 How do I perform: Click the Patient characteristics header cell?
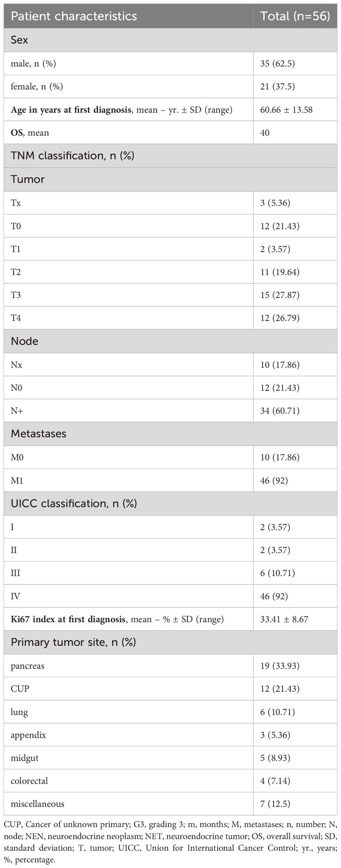tap(129, 16)
